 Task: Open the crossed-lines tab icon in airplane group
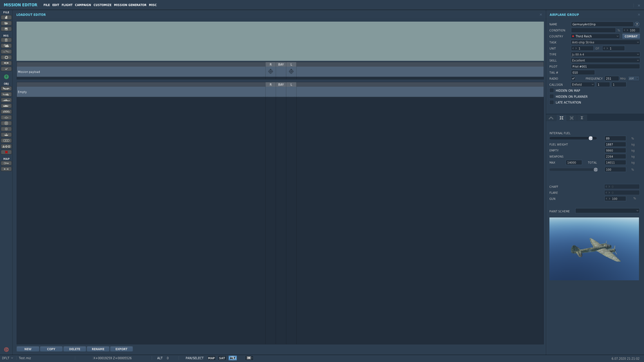point(572,118)
